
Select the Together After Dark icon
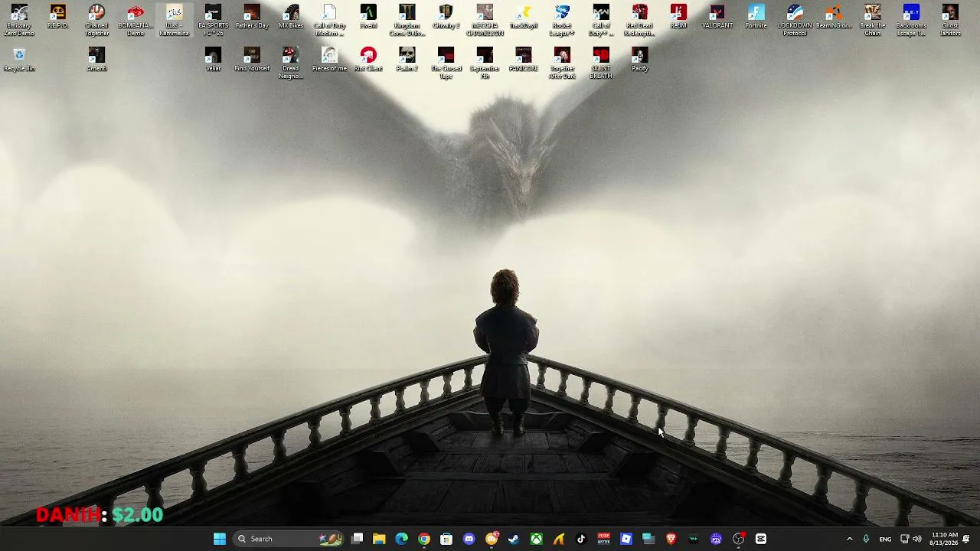coord(562,64)
